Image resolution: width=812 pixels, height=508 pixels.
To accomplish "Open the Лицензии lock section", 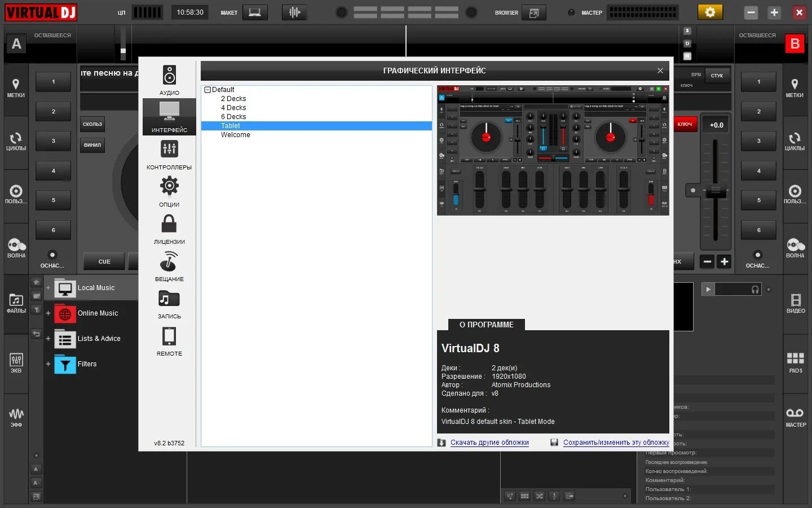I will click(169, 229).
